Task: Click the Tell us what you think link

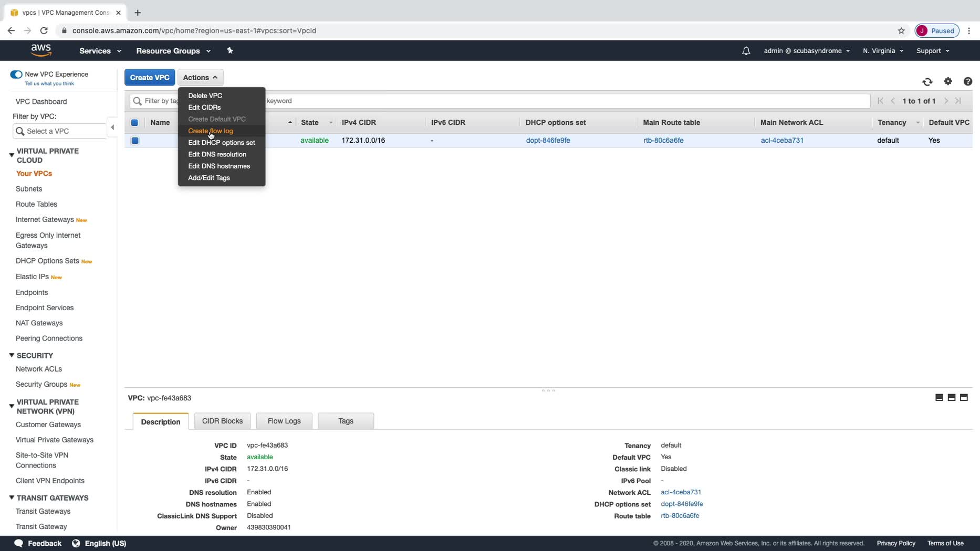Action: [49, 83]
